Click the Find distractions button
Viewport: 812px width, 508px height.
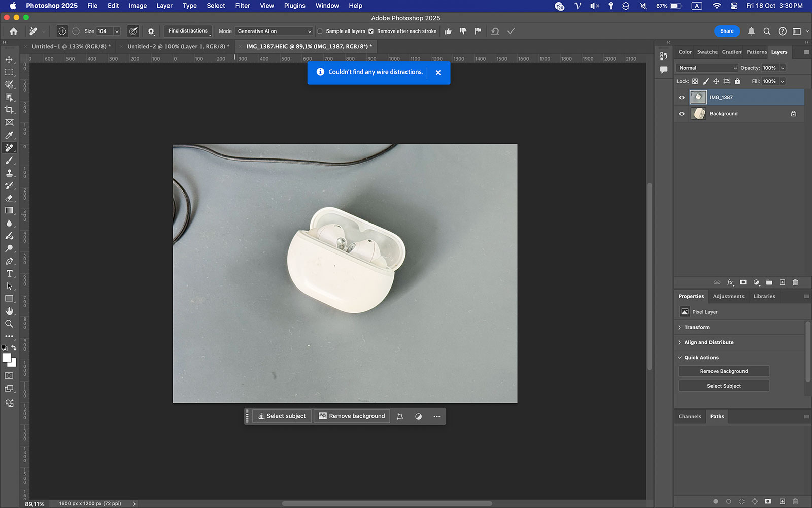(x=188, y=31)
